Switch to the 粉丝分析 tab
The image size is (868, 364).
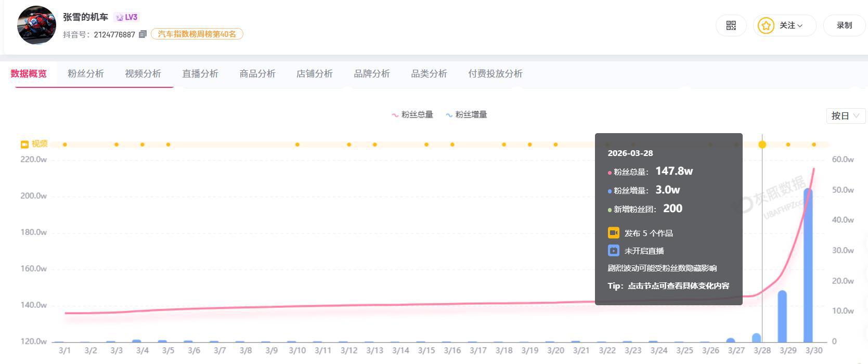[86, 74]
